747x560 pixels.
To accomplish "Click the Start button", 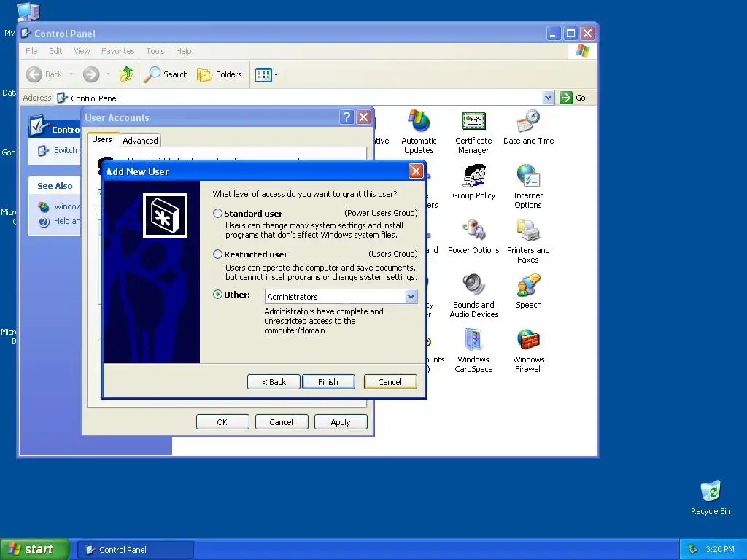I will [35, 549].
